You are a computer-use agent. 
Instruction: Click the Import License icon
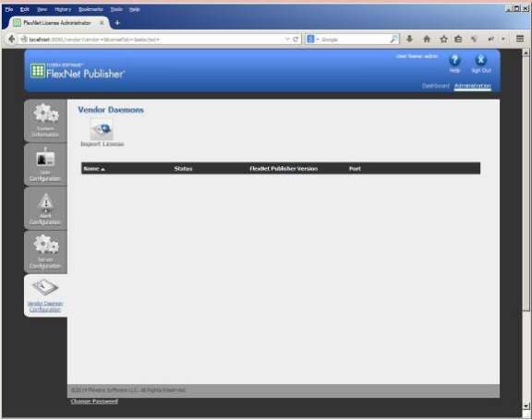102,129
